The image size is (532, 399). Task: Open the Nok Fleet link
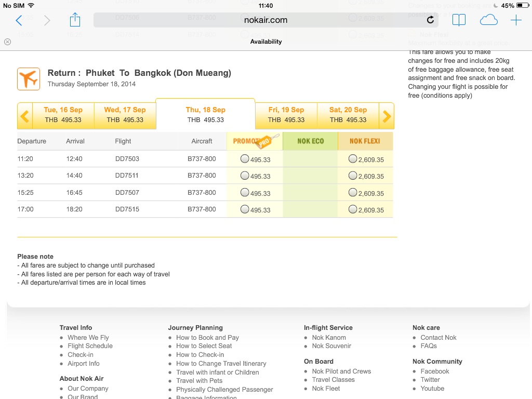click(x=326, y=389)
